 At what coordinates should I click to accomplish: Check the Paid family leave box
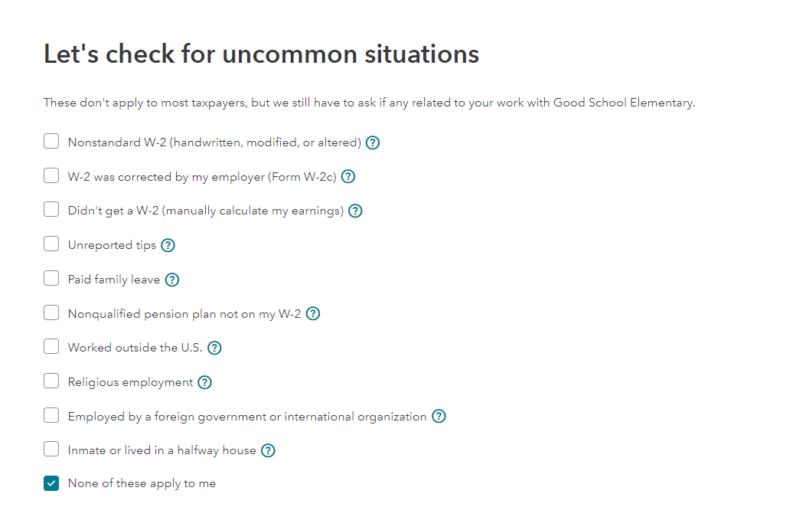click(51, 279)
